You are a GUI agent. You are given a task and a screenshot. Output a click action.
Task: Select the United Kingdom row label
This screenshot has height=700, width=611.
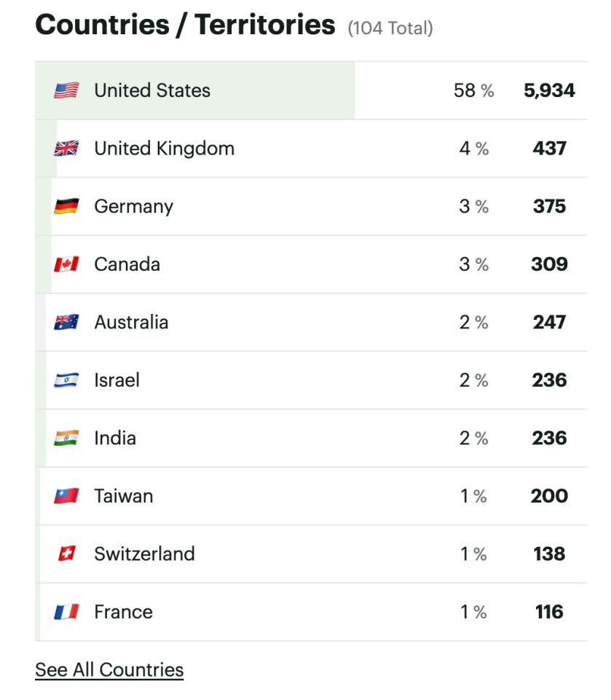point(164,149)
